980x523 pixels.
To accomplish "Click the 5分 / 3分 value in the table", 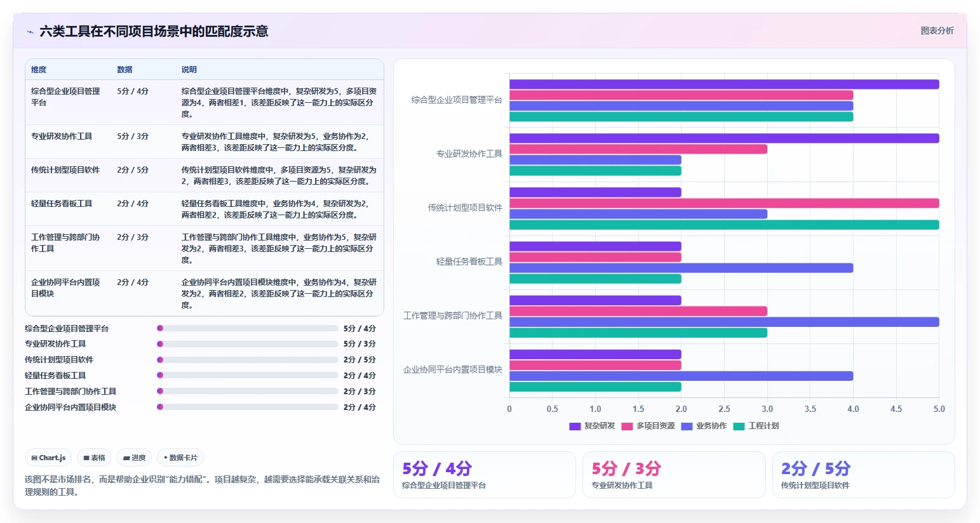I will click(133, 136).
